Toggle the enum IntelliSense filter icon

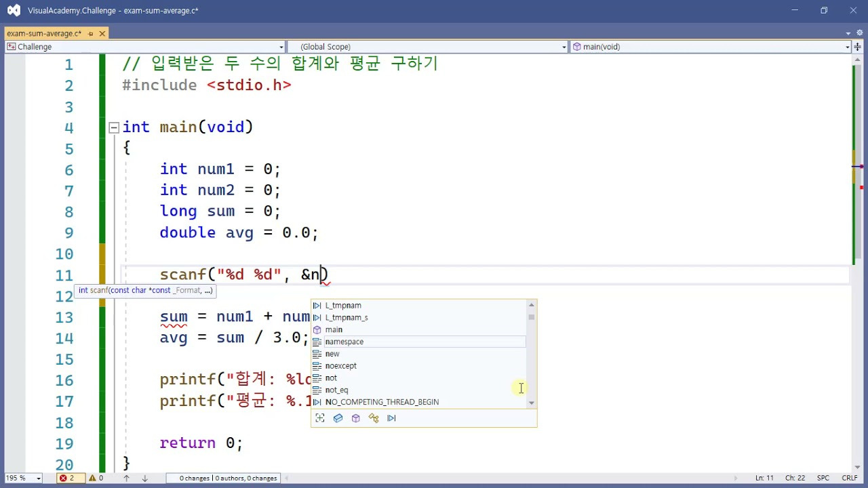pos(374,418)
